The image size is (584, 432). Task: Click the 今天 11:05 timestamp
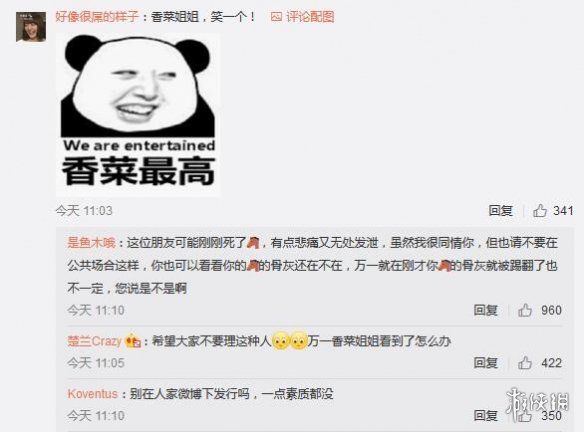tap(96, 362)
